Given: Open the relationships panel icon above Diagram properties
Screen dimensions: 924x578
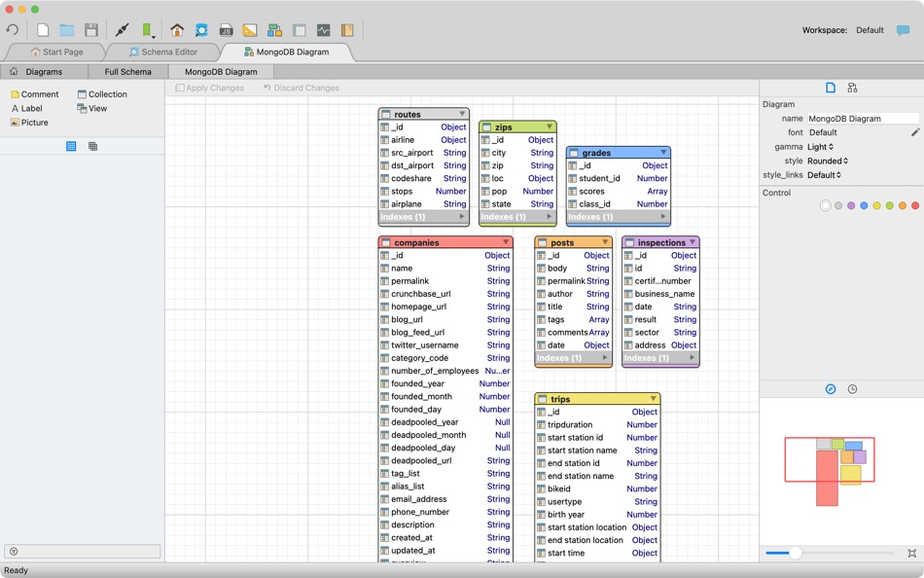Looking at the screenshot, I should coord(851,88).
